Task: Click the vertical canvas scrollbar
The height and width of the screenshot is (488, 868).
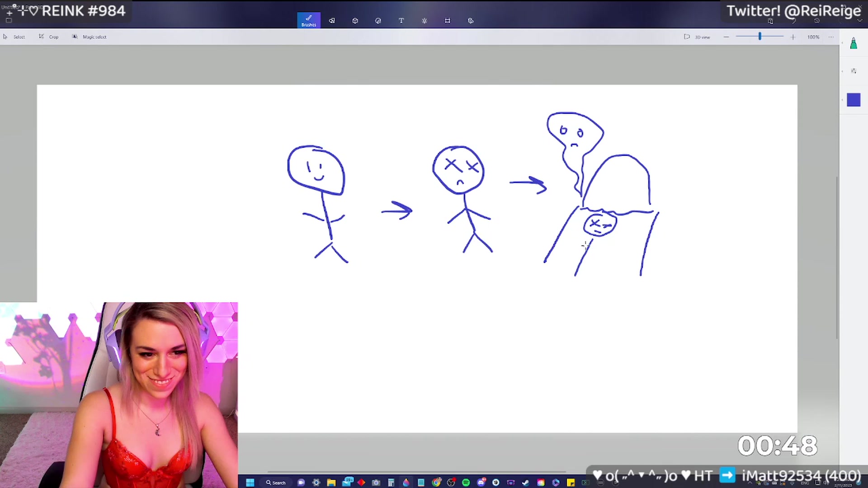Action: coord(837,258)
